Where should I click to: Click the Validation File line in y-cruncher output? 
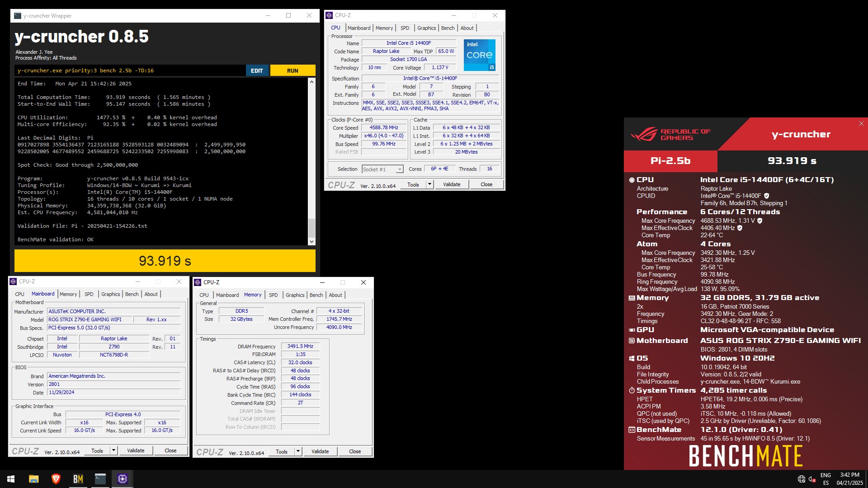82,226
